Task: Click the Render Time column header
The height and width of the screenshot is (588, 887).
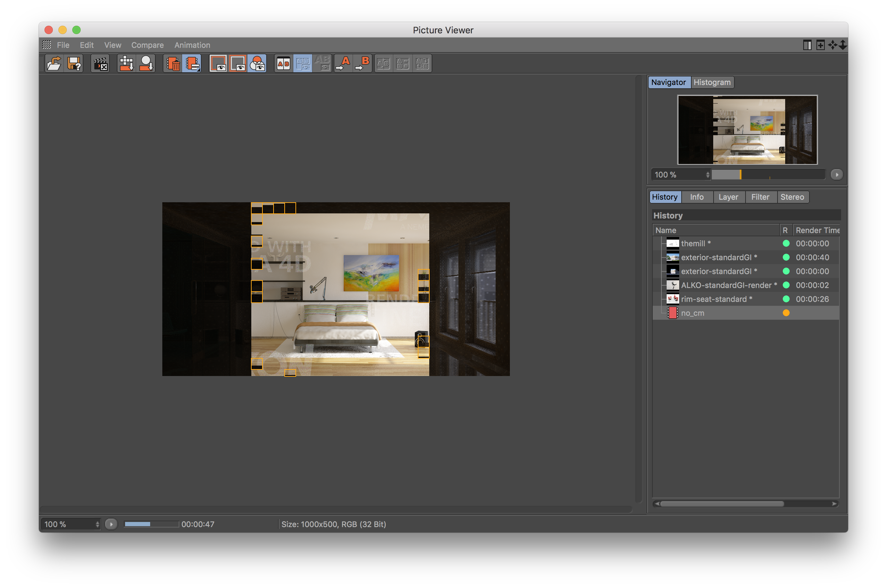Action: point(817,230)
